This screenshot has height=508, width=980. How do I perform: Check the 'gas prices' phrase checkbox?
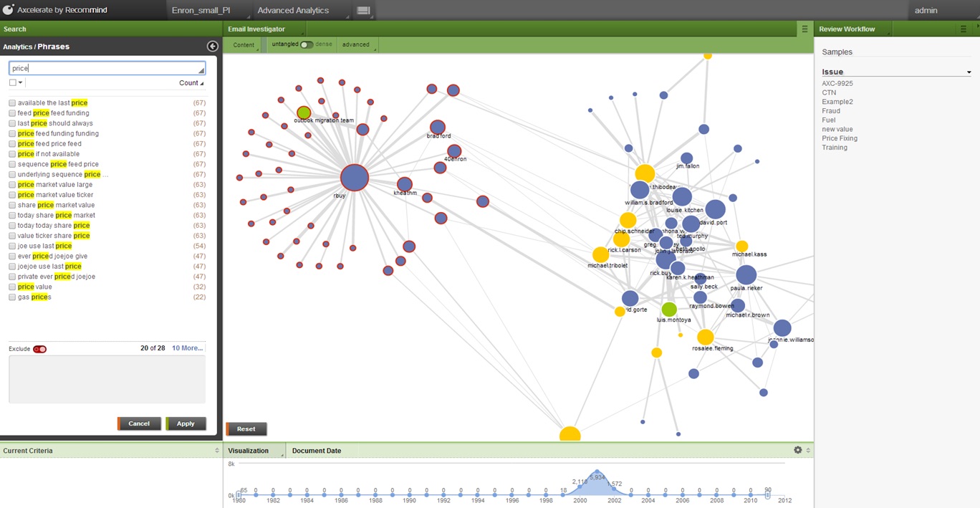point(12,297)
